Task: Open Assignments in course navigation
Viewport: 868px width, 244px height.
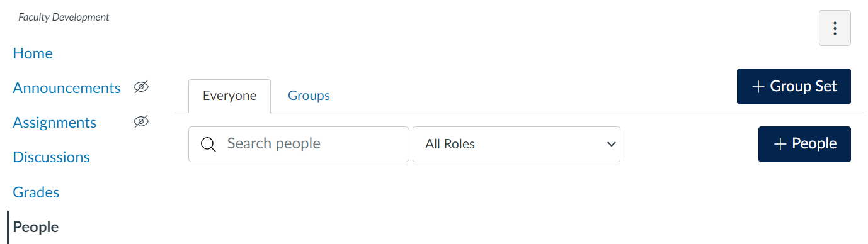Action: click(x=55, y=123)
